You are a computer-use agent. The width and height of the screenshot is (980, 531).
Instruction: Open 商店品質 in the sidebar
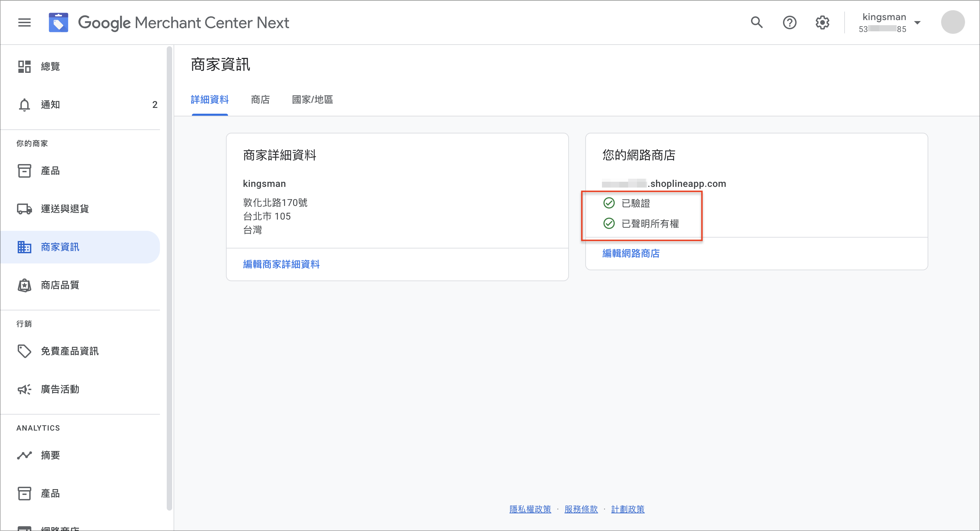80,285
